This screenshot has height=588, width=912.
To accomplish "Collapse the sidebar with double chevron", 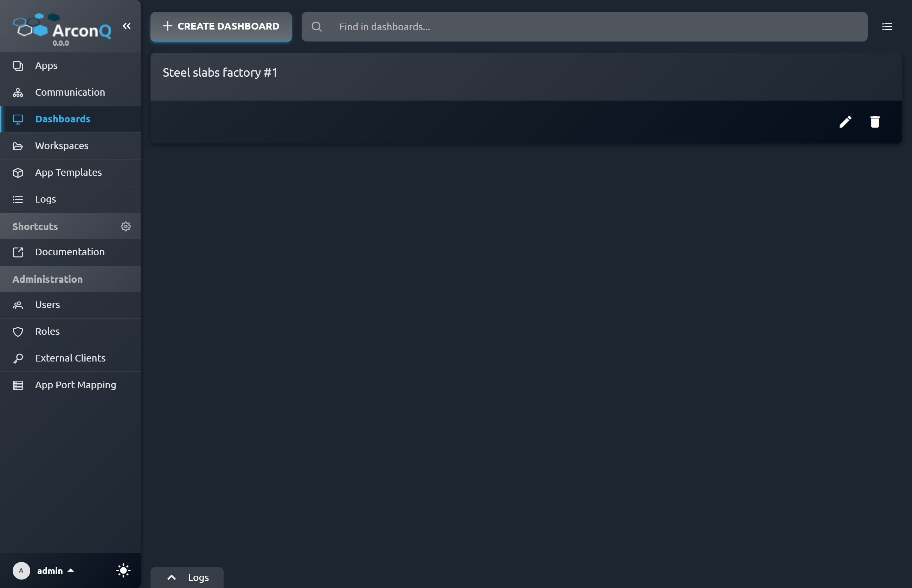I will point(127,26).
